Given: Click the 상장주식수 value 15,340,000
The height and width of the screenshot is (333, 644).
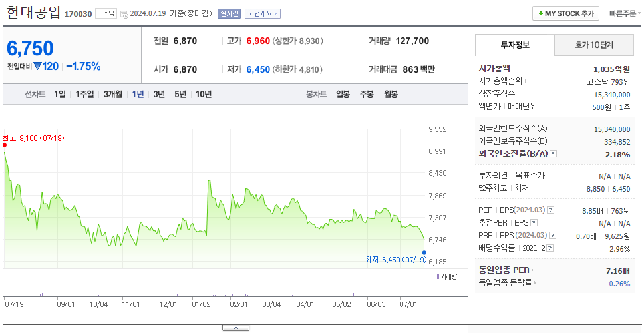Looking at the screenshot, I should [x=612, y=95].
